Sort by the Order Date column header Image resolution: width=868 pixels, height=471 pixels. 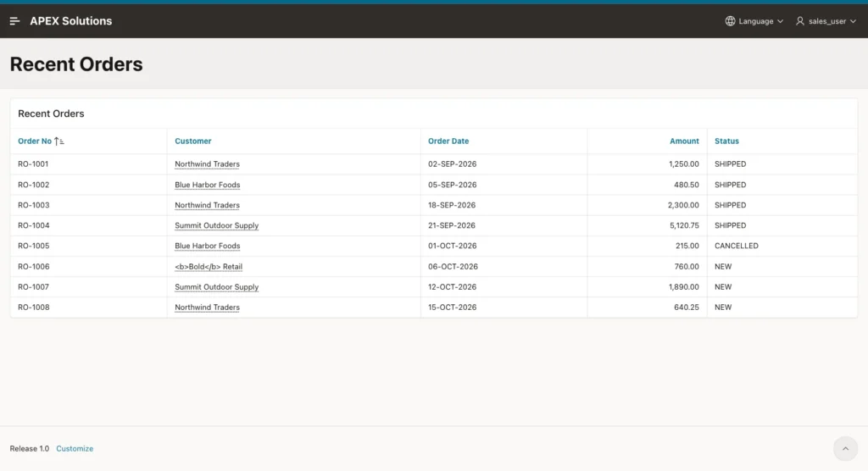tap(448, 141)
